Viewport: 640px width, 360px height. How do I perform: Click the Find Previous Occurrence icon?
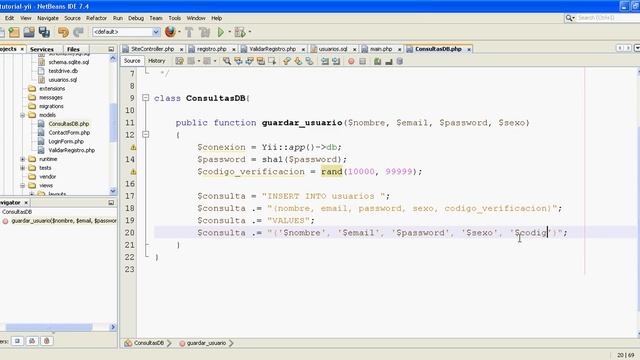238,61
